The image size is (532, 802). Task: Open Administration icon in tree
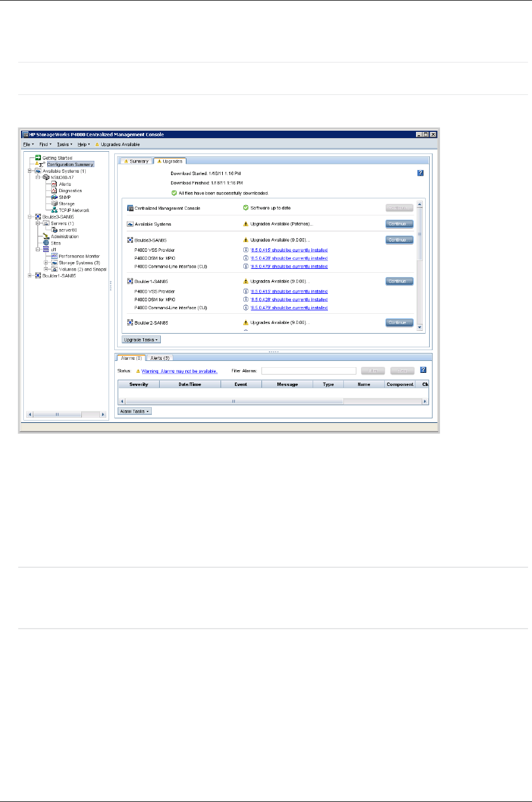(x=46, y=236)
